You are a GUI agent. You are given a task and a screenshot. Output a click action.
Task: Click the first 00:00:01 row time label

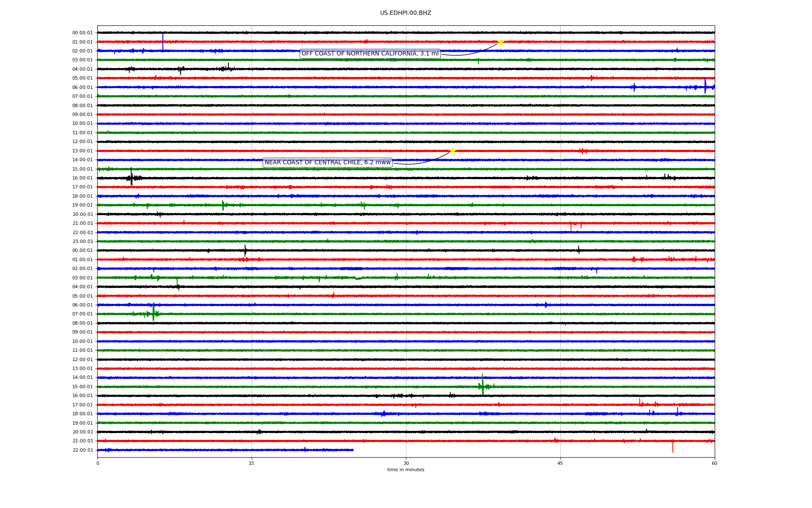pyautogui.click(x=82, y=33)
